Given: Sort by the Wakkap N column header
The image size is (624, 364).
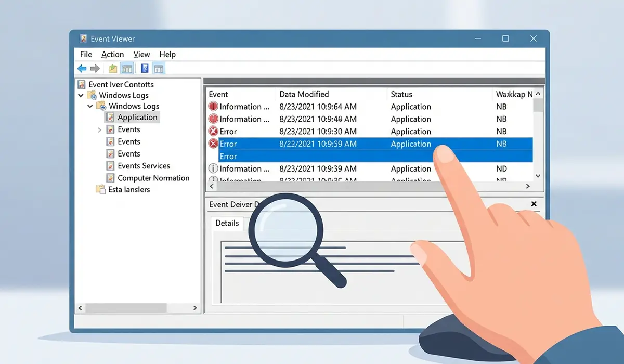Looking at the screenshot, I should click(514, 94).
